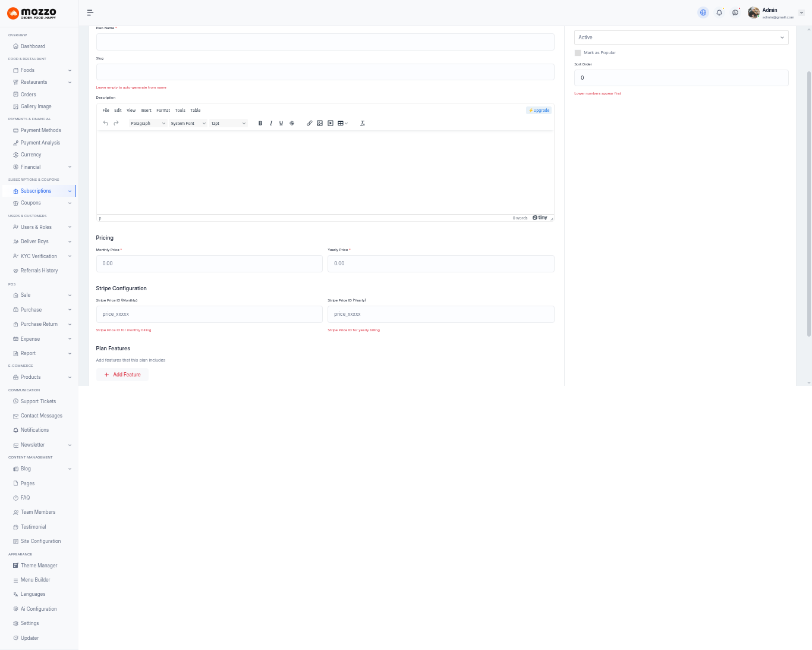Click the Add Feature button
Image resolution: width=812 pixels, height=650 pixels.
coord(122,375)
